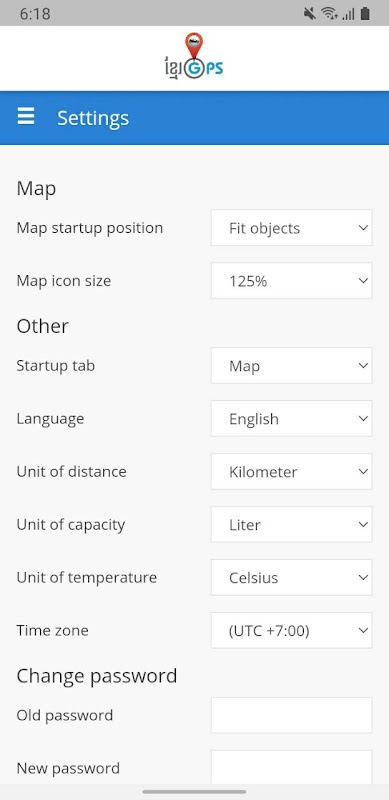The width and height of the screenshot is (389, 800).
Task: Focus the Old password field
Action: click(291, 715)
